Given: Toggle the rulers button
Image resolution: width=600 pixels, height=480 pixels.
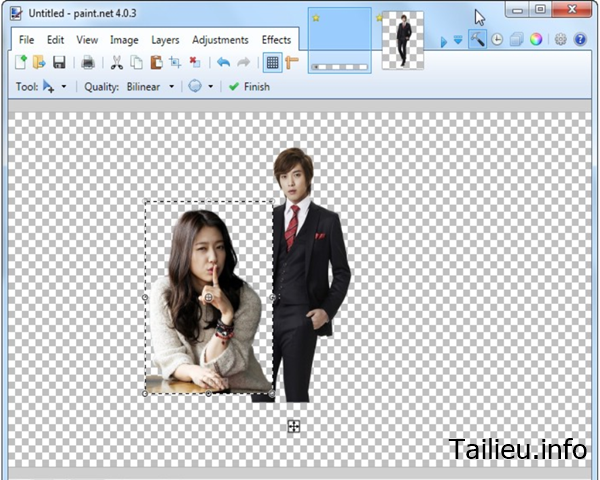Looking at the screenshot, I should (x=292, y=62).
